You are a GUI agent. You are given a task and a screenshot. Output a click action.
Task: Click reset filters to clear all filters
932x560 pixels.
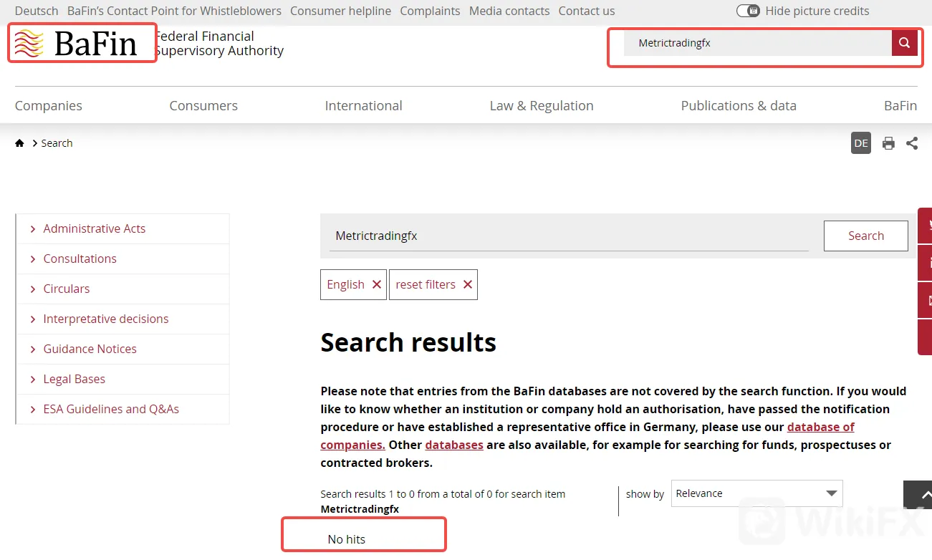point(433,284)
